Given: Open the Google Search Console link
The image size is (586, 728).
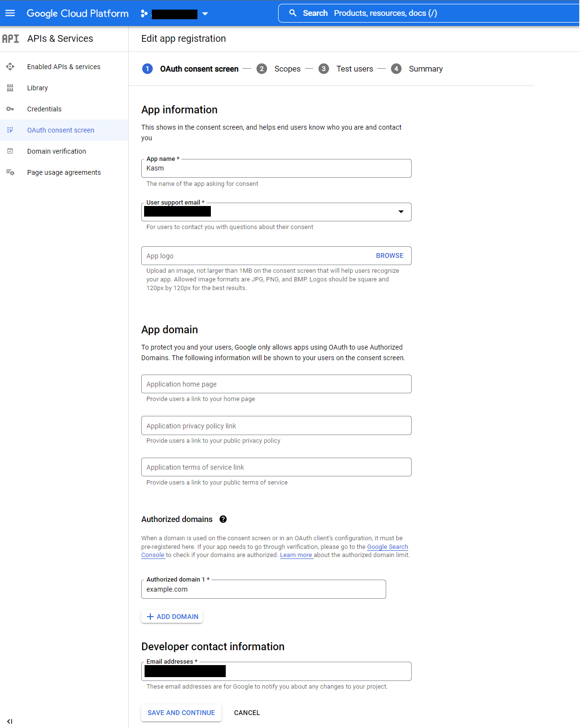Looking at the screenshot, I should pyautogui.click(x=387, y=546).
